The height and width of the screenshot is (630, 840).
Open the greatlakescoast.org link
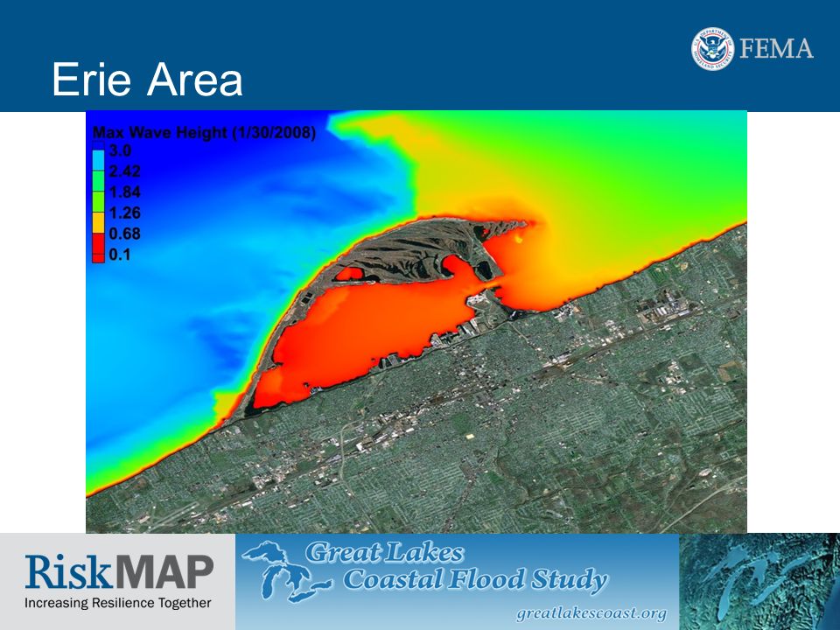(591, 613)
